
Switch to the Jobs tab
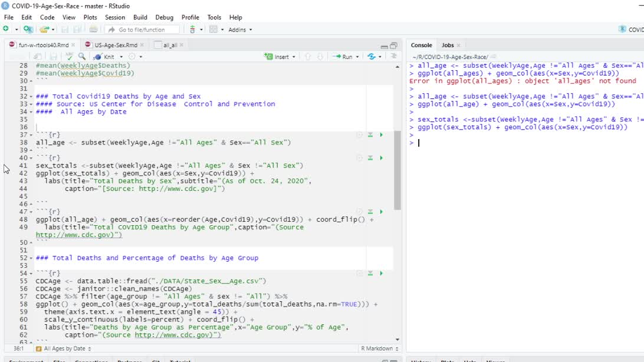[x=448, y=45]
